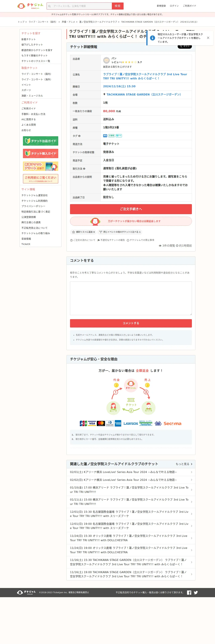215x644 pixels.
Task: Open seller パン avatar image
Action: (106, 60)
